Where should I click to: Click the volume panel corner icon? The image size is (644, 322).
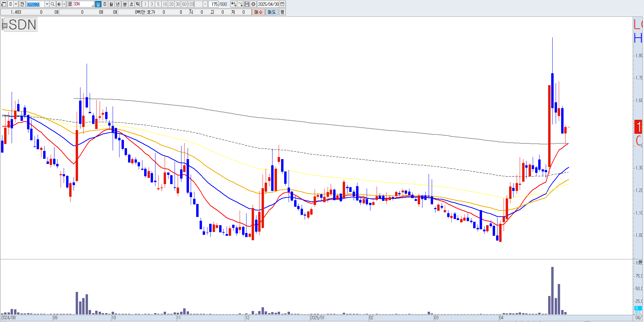[x=641, y=262]
